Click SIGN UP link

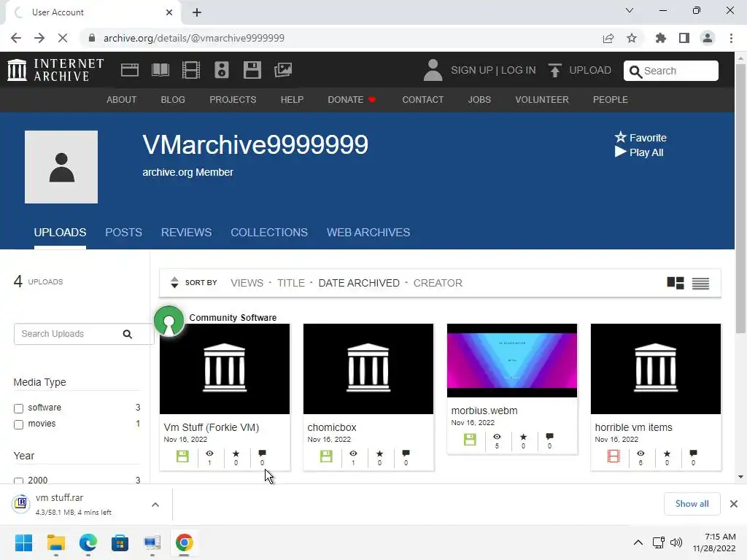coord(472,70)
